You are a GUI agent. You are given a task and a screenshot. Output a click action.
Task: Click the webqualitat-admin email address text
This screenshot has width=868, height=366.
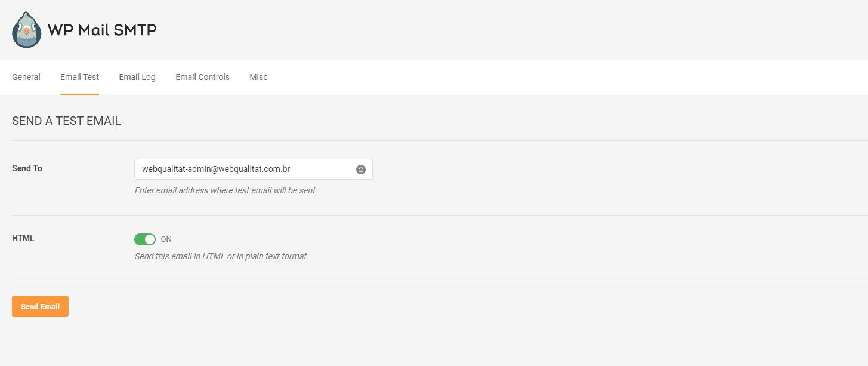tap(216, 170)
